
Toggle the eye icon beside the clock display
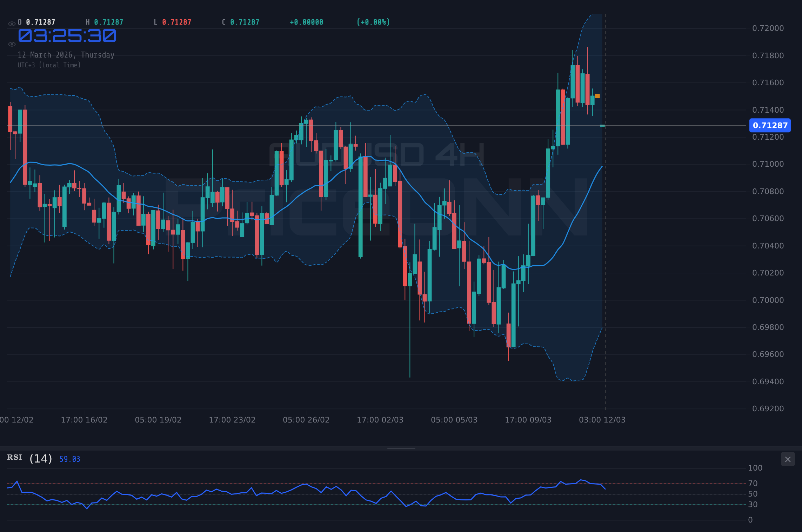(x=12, y=44)
